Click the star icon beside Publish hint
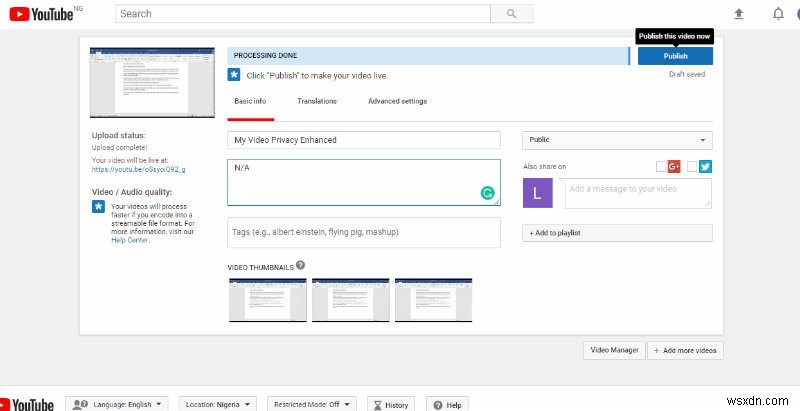This screenshot has width=800, height=411. click(234, 75)
